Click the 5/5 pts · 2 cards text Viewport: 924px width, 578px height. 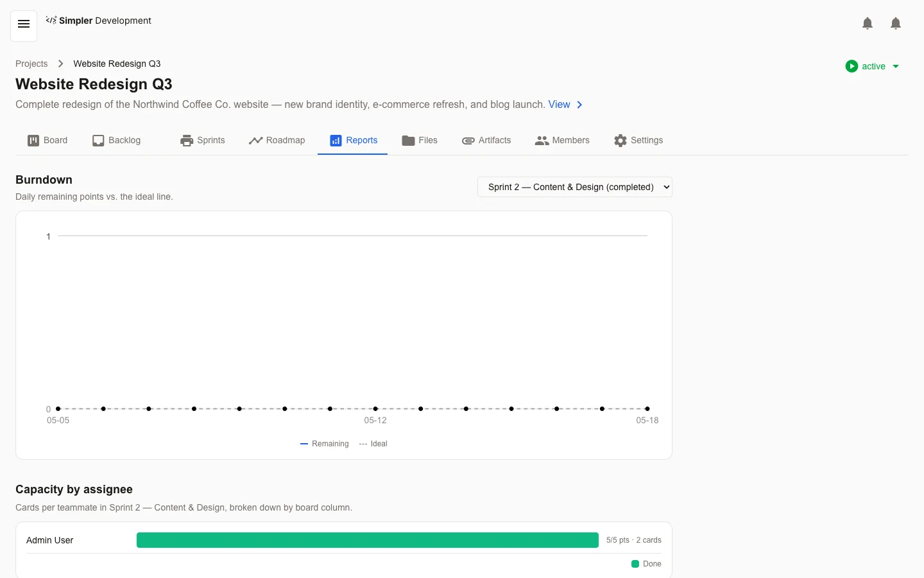[x=634, y=540]
